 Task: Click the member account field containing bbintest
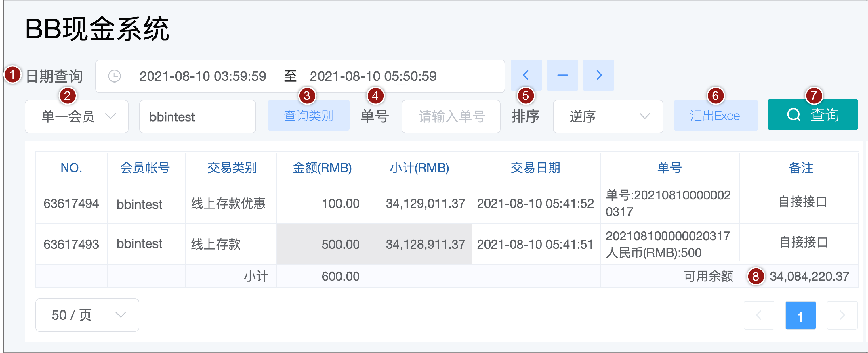(197, 116)
